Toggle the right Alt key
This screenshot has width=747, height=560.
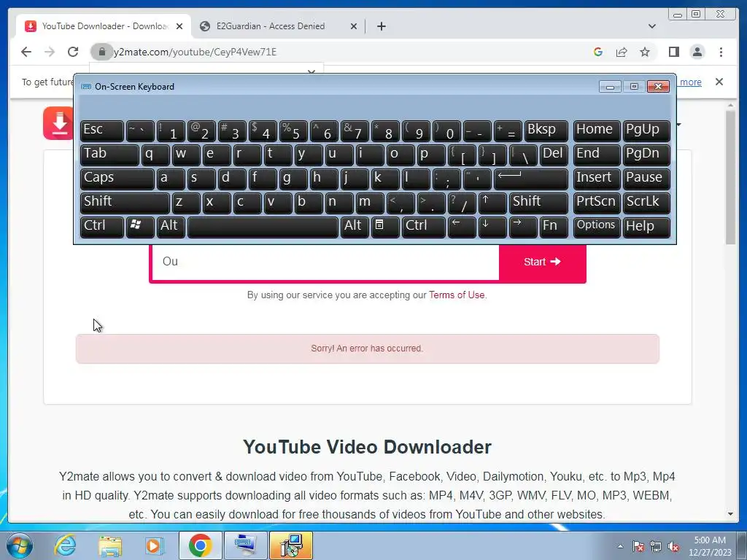354,227
